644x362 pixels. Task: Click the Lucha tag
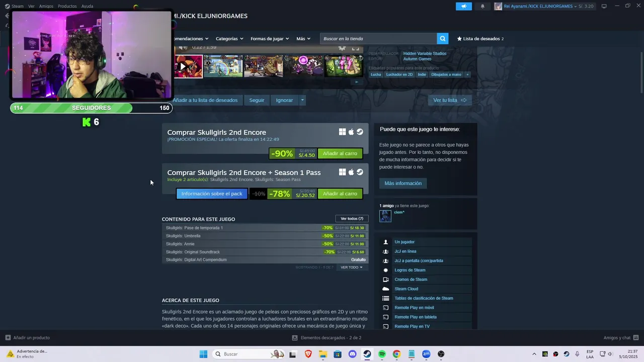click(x=376, y=74)
